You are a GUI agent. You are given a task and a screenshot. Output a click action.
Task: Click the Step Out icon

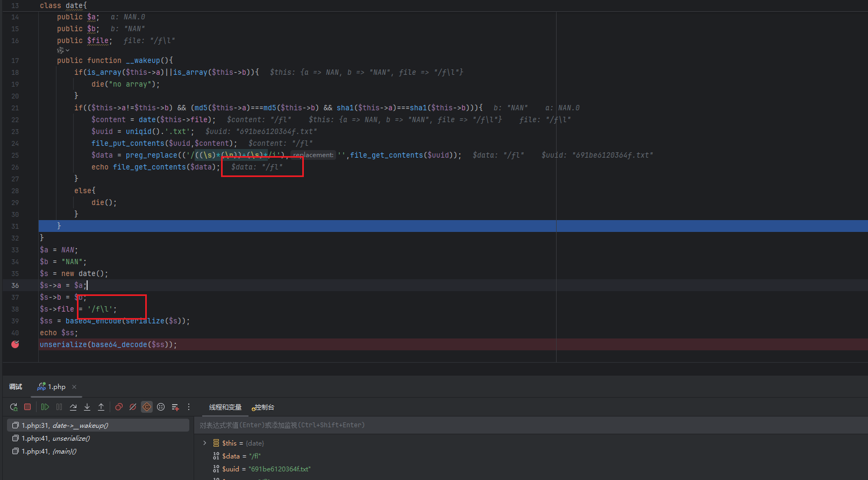pyautogui.click(x=101, y=407)
